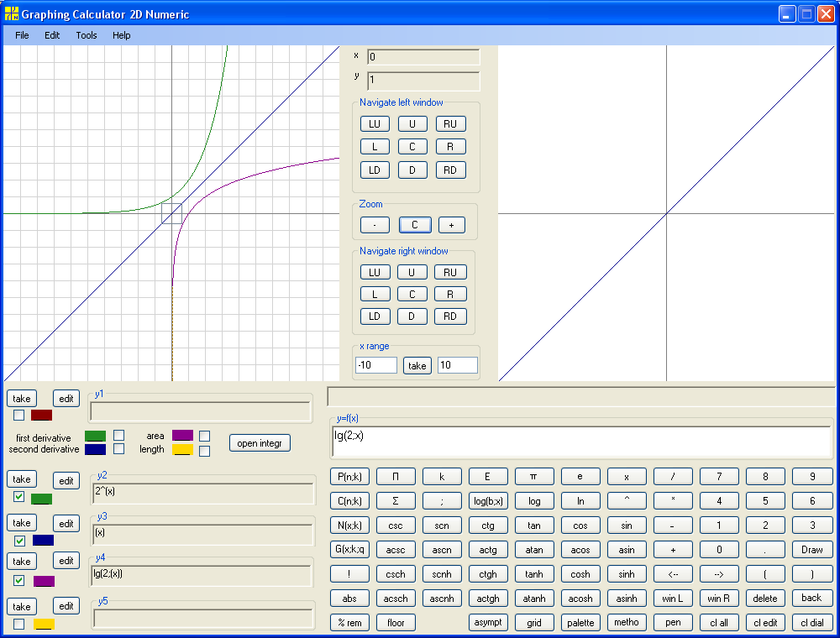Click the green y2 color swatch
This screenshot has width=840, height=638.
[x=41, y=499]
